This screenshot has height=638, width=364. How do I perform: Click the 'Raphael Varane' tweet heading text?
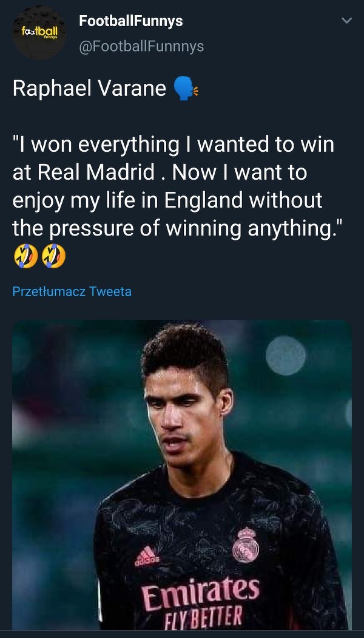[89, 89]
